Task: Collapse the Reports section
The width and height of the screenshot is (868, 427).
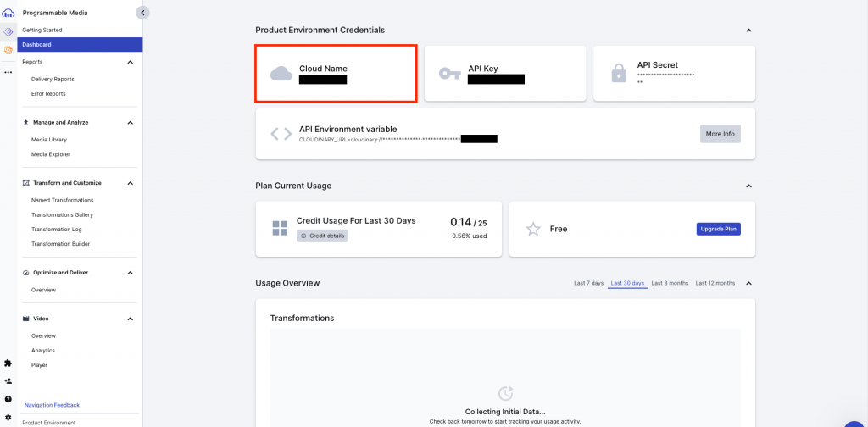Action: tap(131, 62)
